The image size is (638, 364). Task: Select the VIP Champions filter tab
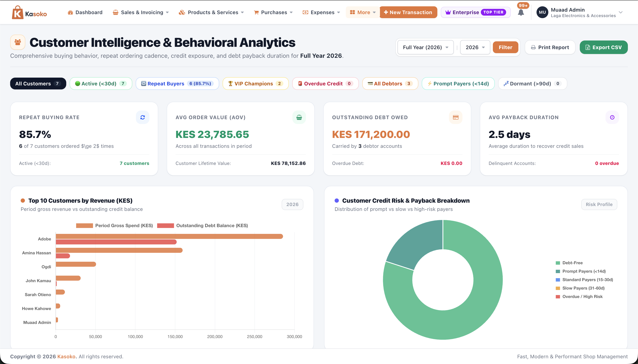pyautogui.click(x=255, y=84)
